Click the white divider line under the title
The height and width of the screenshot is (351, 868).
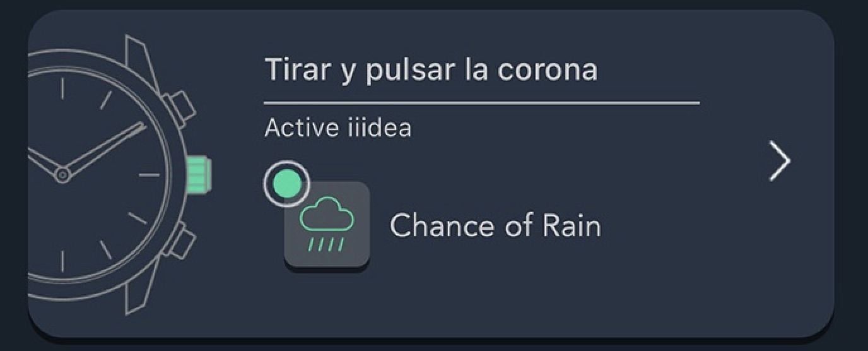tap(481, 102)
